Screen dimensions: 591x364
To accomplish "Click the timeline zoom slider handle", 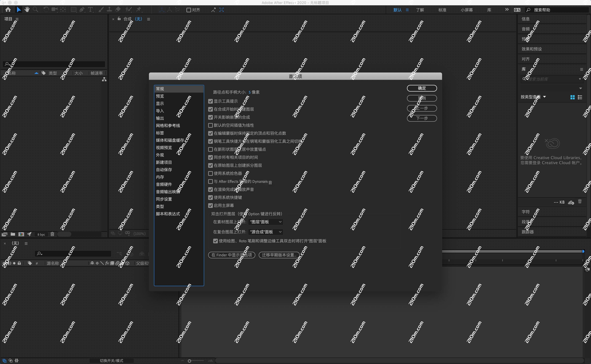I will pos(189,361).
